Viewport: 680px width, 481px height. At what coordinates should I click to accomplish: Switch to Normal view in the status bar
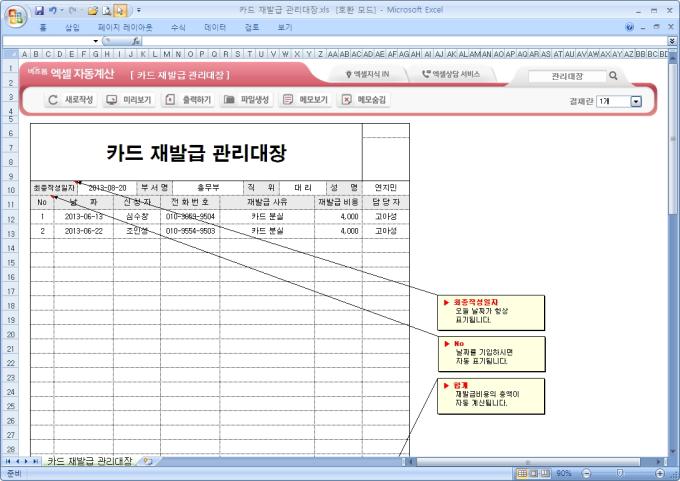click(x=522, y=473)
